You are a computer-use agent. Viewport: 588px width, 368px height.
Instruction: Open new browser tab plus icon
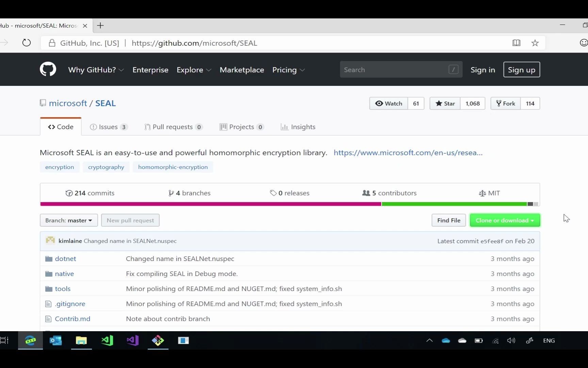click(x=100, y=26)
